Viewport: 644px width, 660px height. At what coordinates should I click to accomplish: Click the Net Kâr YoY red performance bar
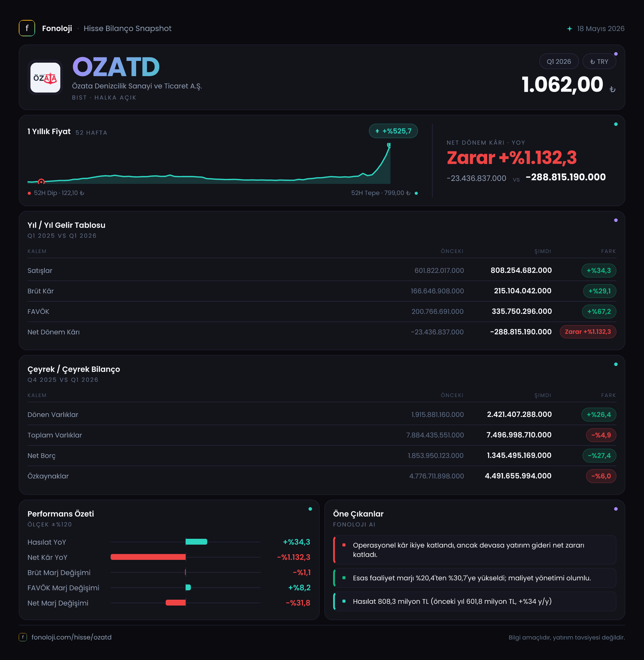pyautogui.click(x=148, y=557)
